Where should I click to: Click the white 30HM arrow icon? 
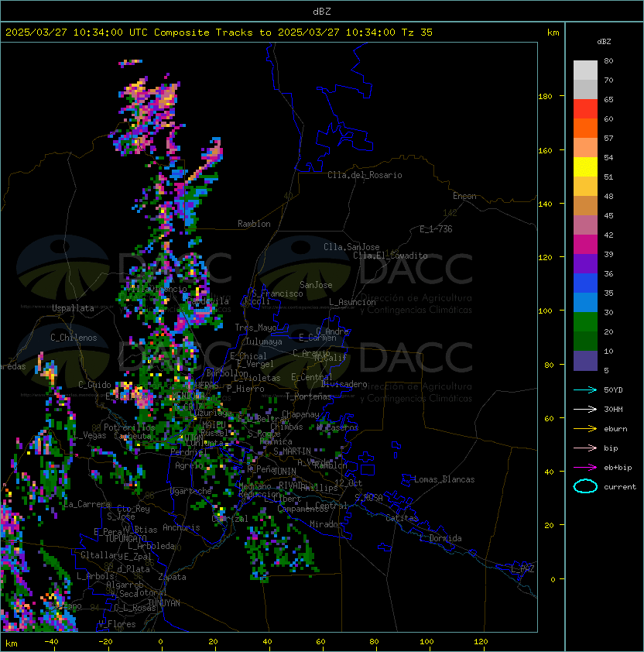[585, 410]
